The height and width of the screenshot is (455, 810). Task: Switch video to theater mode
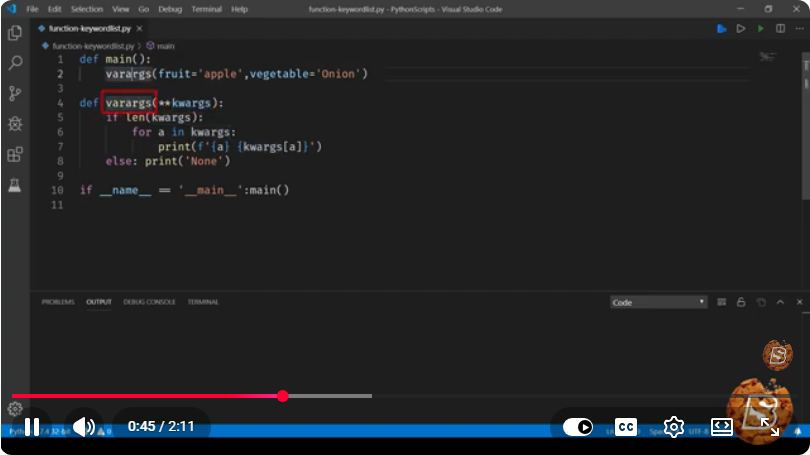(x=722, y=427)
